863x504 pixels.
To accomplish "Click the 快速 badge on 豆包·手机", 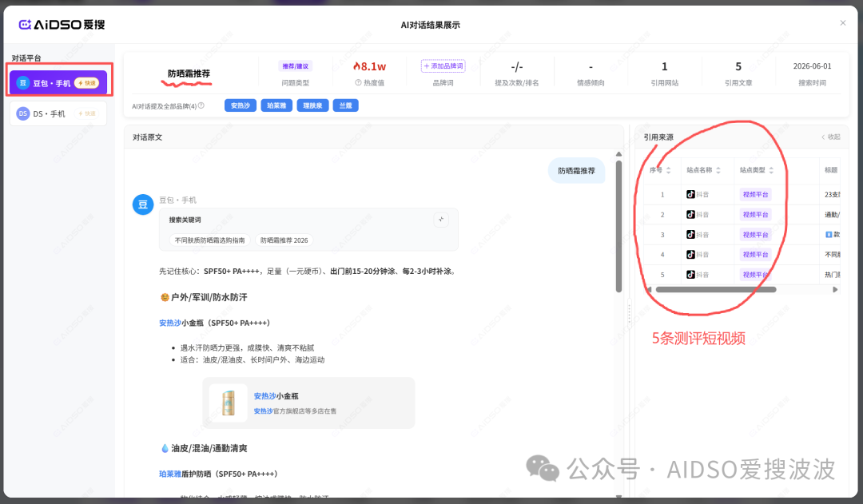I will click(x=87, y=83).
